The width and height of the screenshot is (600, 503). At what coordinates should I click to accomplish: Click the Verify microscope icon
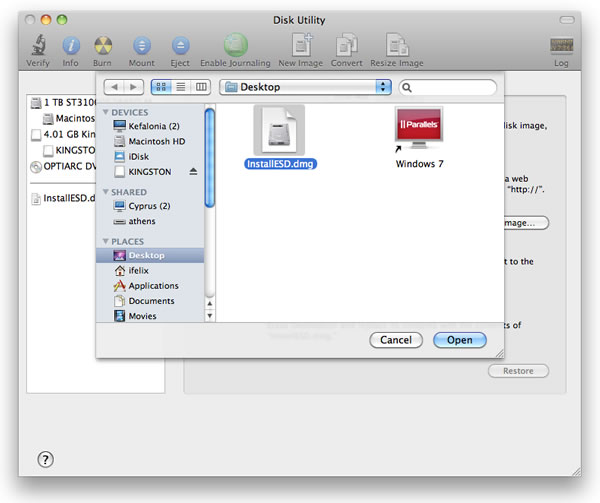[x=38, y=45]
